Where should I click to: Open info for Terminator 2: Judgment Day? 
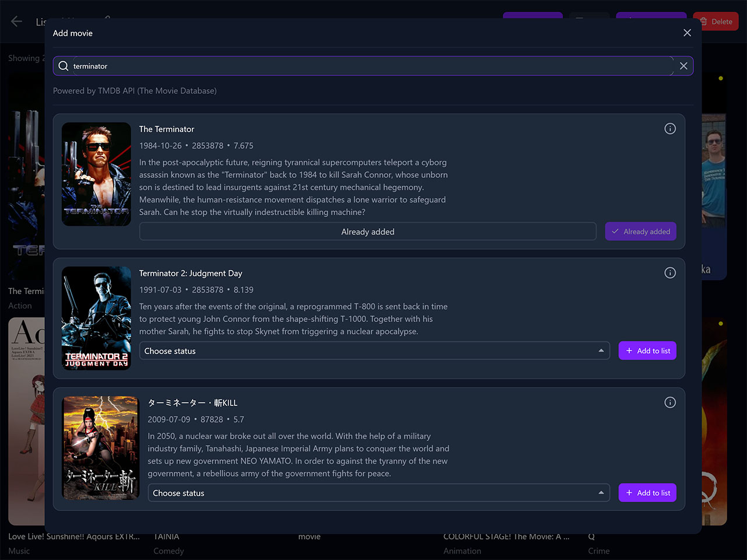click(670, 272)
